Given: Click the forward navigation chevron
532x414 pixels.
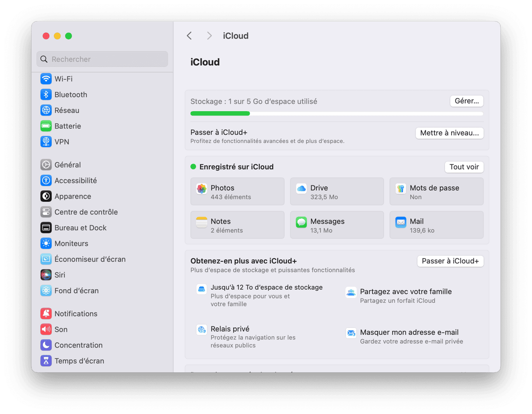Looking at the screenshot, I should (209, 36).
